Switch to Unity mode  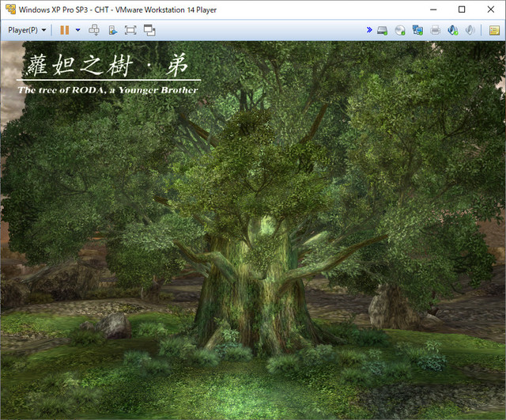[149, 30]
